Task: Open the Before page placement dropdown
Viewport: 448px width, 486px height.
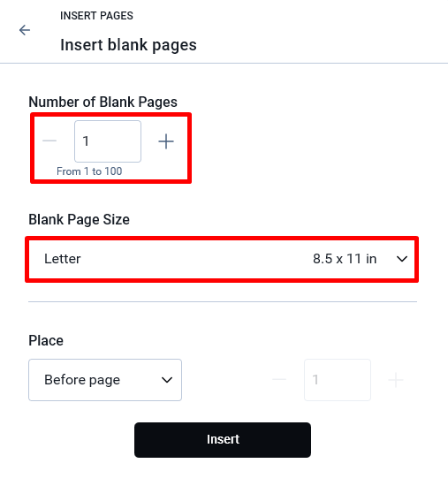Action: click(105, 380)
